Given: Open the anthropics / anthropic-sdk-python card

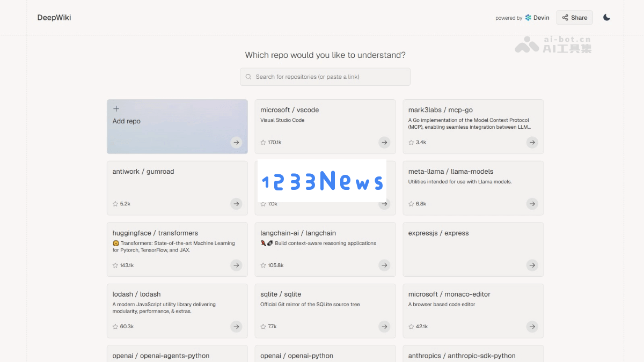Looking at the screenshot, I should point(473,353).
